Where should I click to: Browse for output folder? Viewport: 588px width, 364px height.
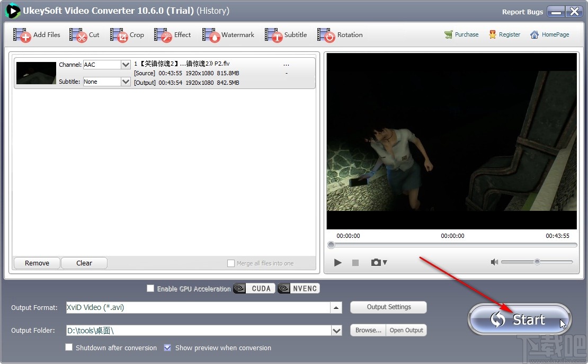pyautogui.click(x=368, y=330)
